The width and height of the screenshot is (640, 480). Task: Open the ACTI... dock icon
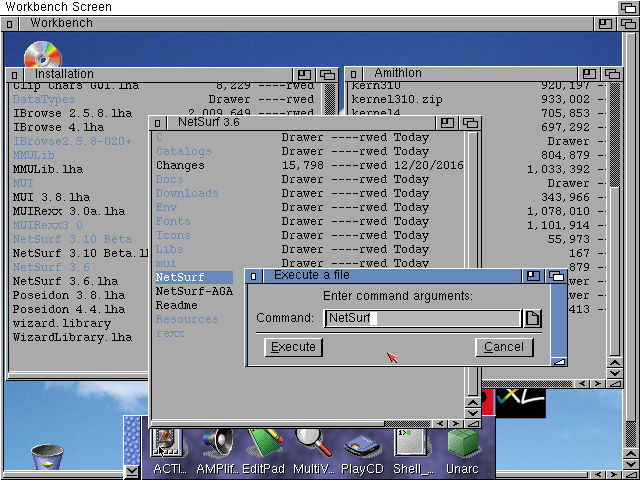click(x=168, y=451)
